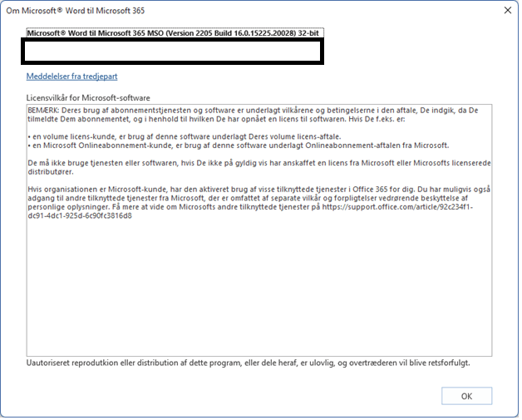Click the paragraph starting with 'BEMÆRK: Deres brug'
Viewport: 522px width, 420px height.
(x=253, y=115)
